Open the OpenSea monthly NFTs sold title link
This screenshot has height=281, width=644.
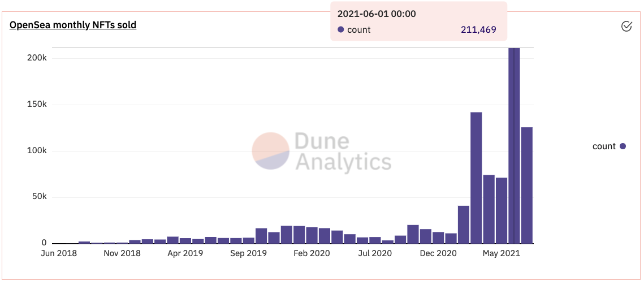pos(73,25)
